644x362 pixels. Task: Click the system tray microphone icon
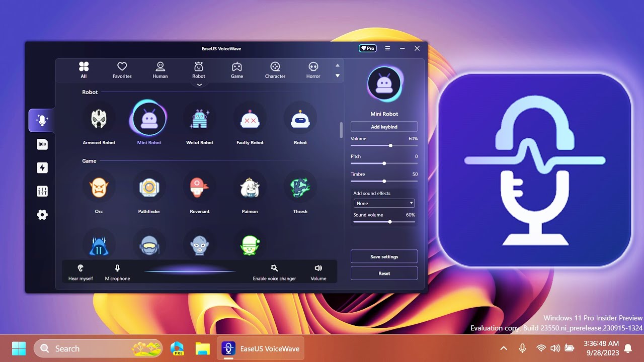click(x=523, y=348)
